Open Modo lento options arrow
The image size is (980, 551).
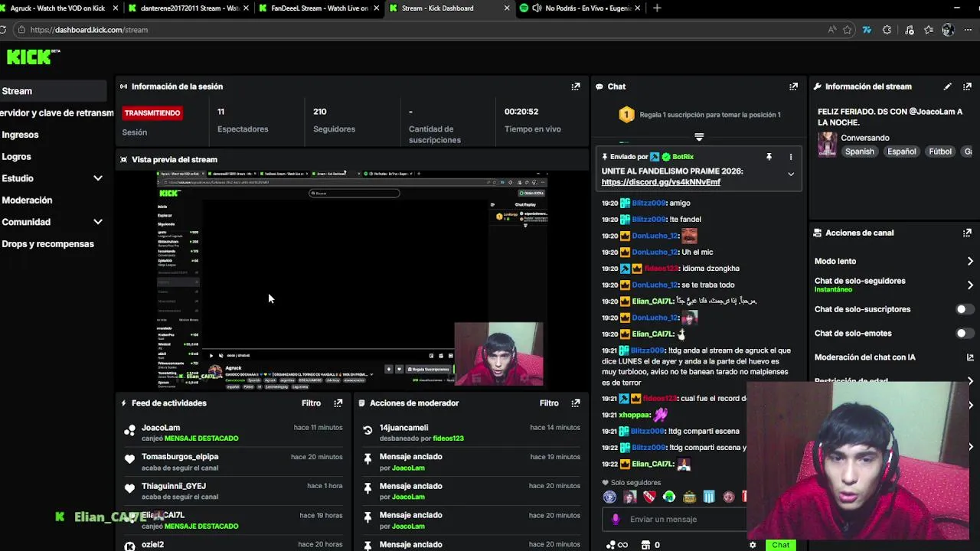tap(970, 262)
